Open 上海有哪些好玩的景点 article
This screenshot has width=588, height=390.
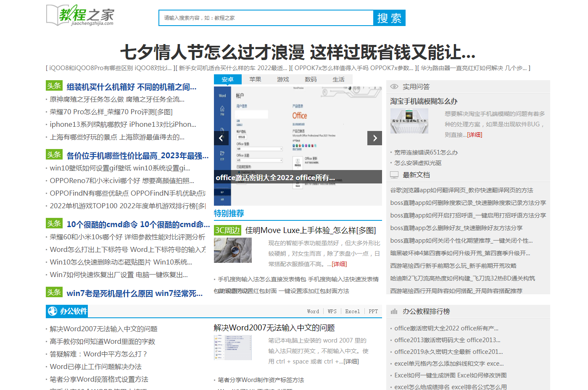click(117, 137)
